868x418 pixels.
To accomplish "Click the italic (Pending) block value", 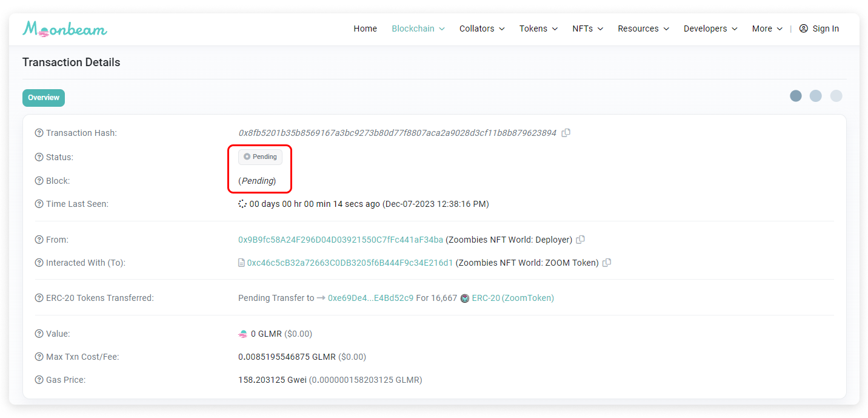I will click(x=257, y=181).
